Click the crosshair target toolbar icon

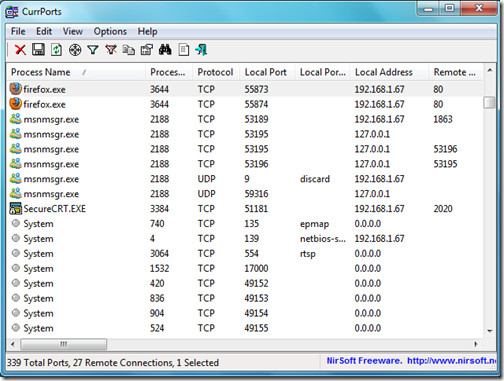tap(75, 50)
